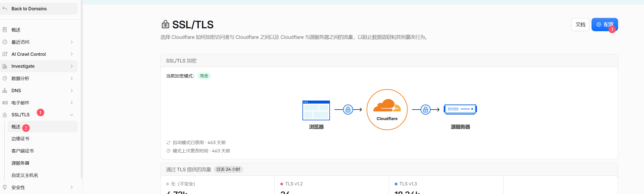Image resolution: width=644 pixels, height=194 pixels.
Task: Expand the 数据分析 menu chevron
Action: [72, 78]
